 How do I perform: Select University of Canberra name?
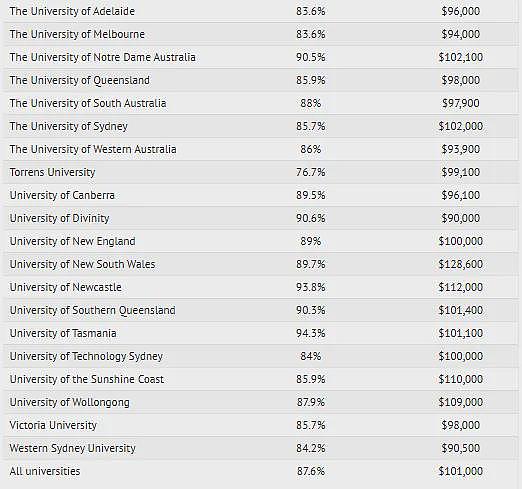[62, 195]
